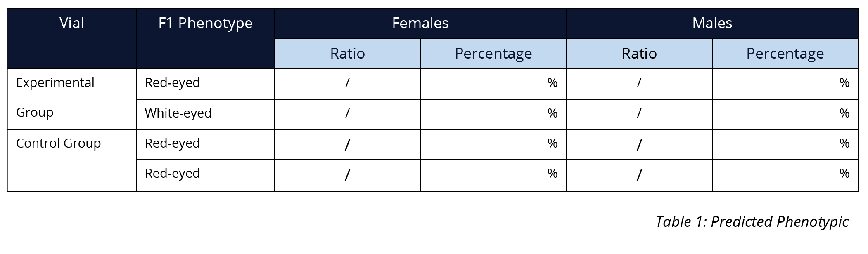Click the Control Group cell
868x254 pixels.
pyautogui.click(x=72, y=160)
